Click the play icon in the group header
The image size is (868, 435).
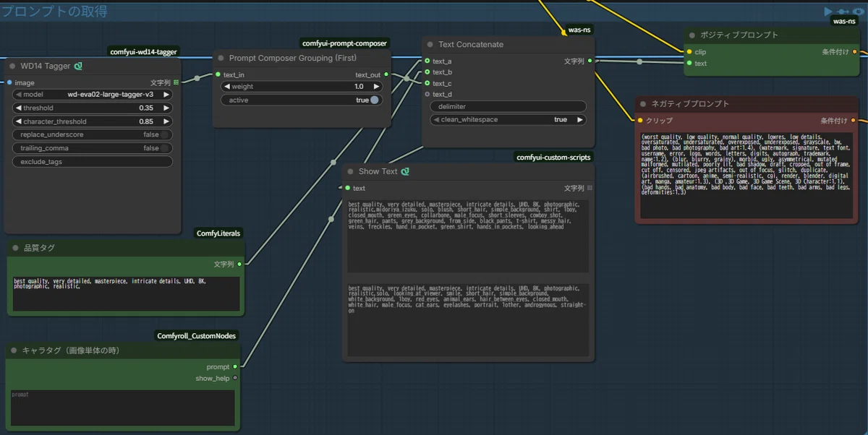(828, 12)
